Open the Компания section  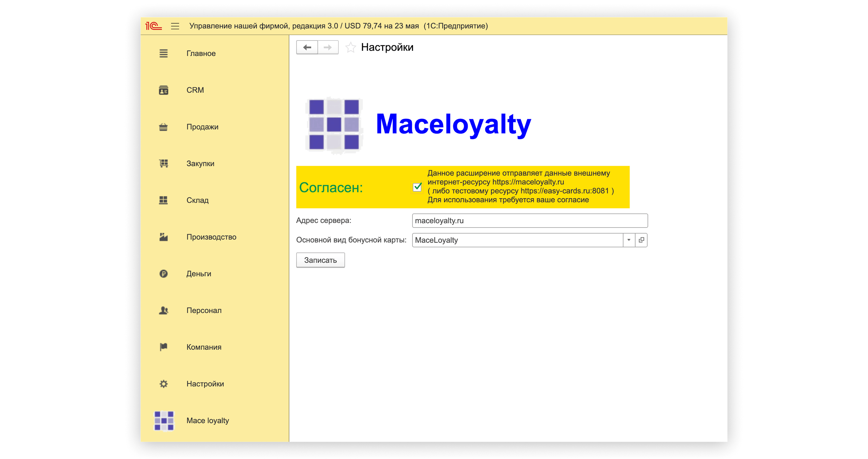(x=204, y=347)
